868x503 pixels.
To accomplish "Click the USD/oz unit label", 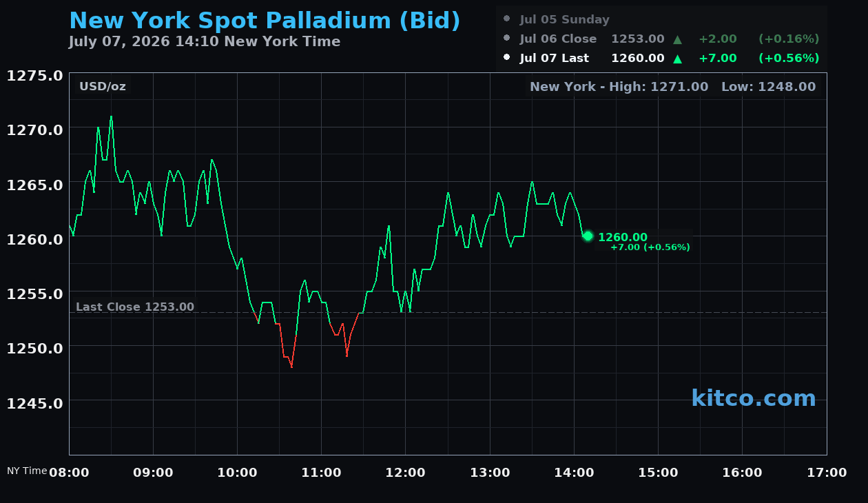I will tap(103, 87).
